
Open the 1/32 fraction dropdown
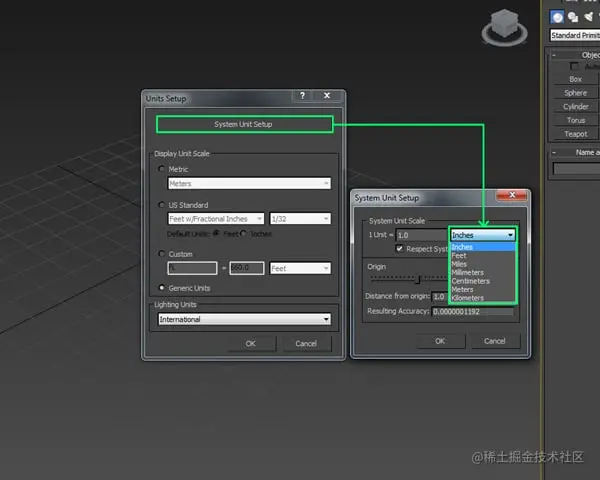coord(300,219)
